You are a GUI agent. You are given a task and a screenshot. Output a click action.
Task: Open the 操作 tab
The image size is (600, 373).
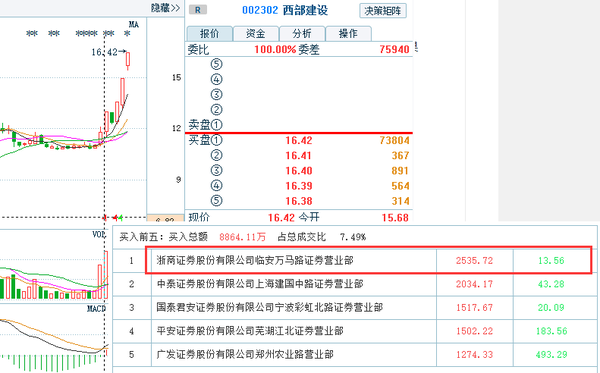pyautogui.click(x=348, y=34)
